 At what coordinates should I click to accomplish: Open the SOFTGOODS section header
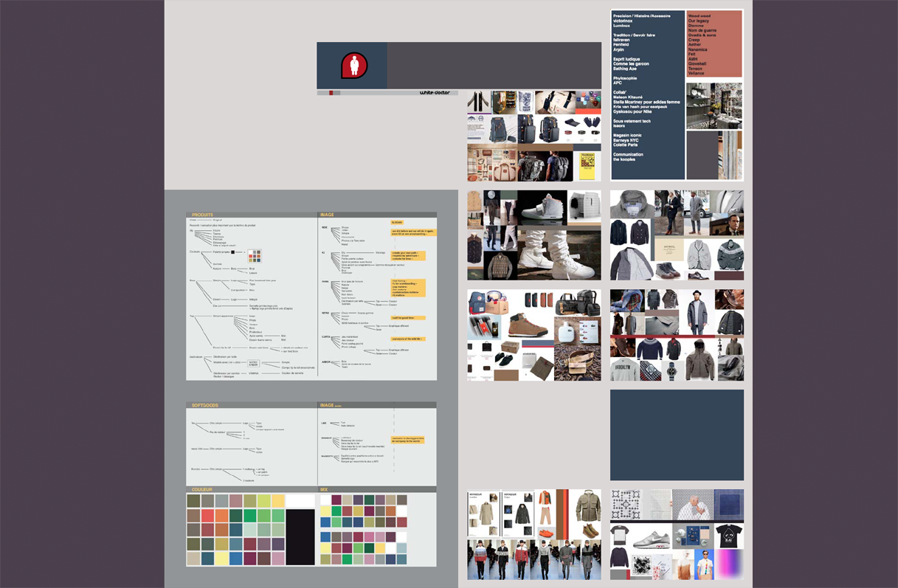[206, 405]
